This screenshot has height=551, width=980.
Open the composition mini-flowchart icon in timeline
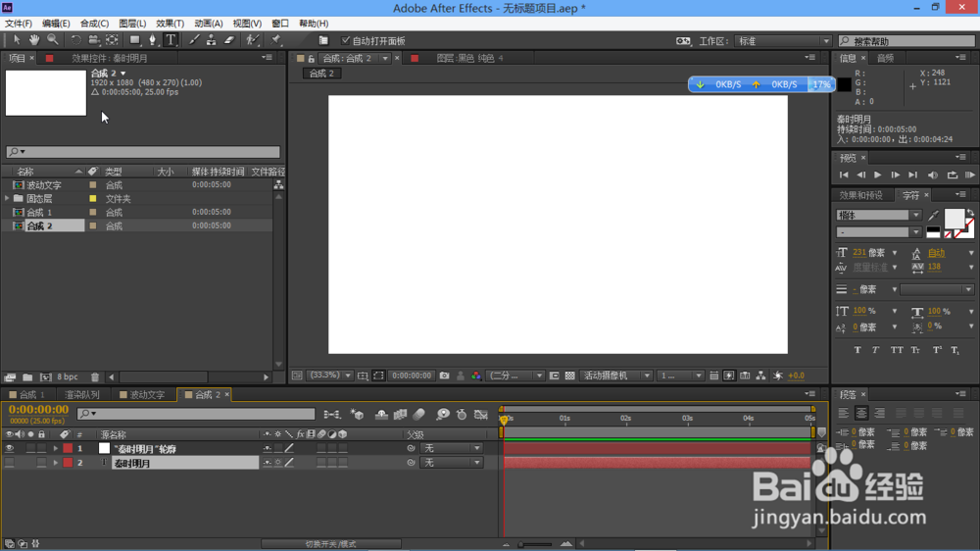[x=332, y=414]
